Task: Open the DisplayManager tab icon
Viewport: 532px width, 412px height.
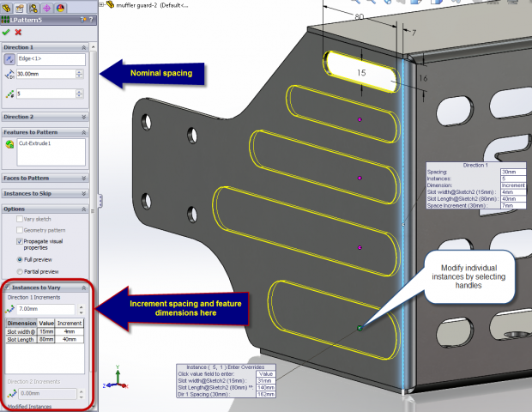Action: coord(59,7)
